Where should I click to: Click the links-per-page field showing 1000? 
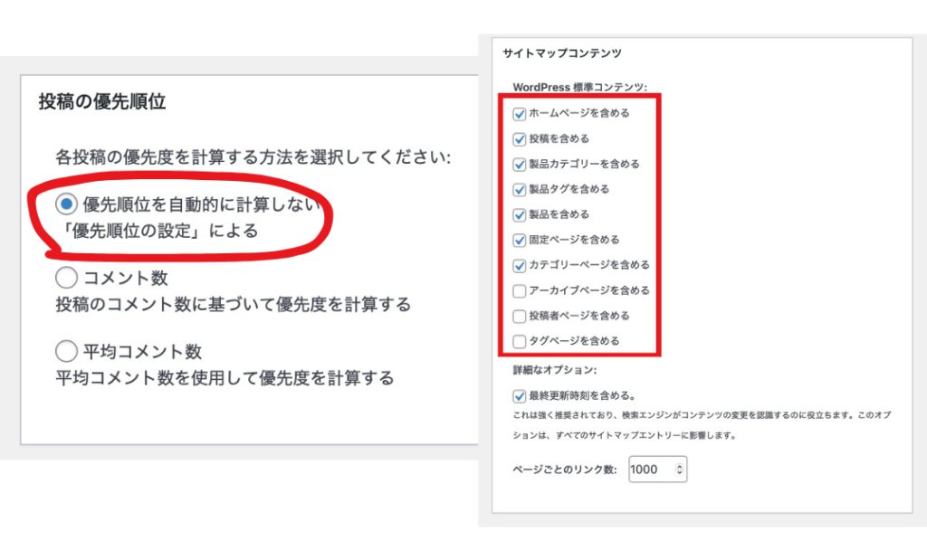649,470
